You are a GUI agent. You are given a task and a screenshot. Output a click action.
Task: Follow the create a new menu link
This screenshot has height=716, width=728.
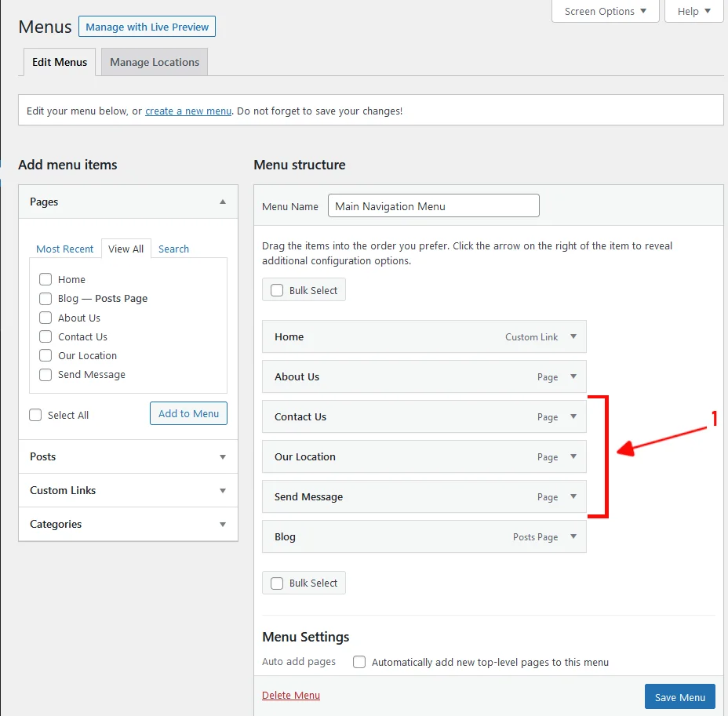click(x=188, y=111)
